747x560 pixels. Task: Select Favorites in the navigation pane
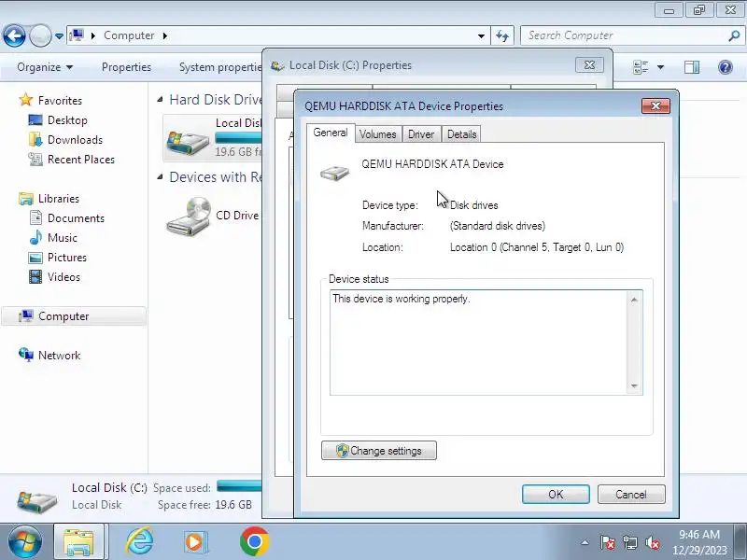pos(60,101)
